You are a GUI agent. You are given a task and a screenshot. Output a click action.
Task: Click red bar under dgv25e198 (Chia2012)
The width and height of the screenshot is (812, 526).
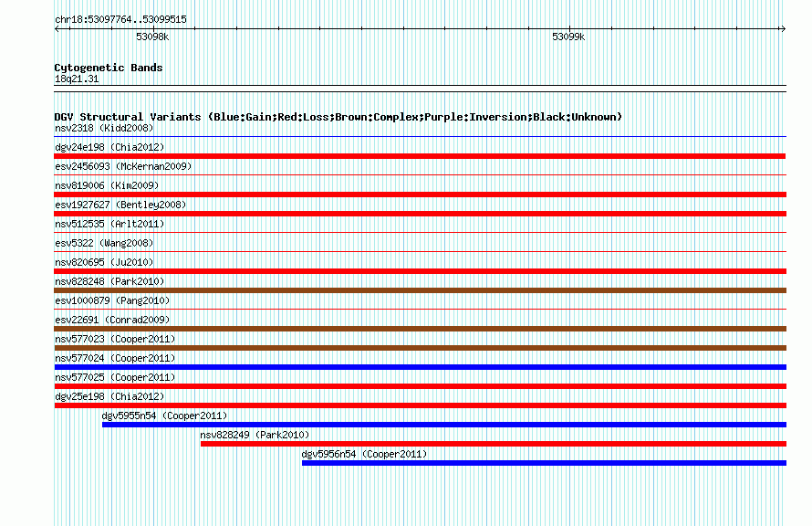pos(420,405)
